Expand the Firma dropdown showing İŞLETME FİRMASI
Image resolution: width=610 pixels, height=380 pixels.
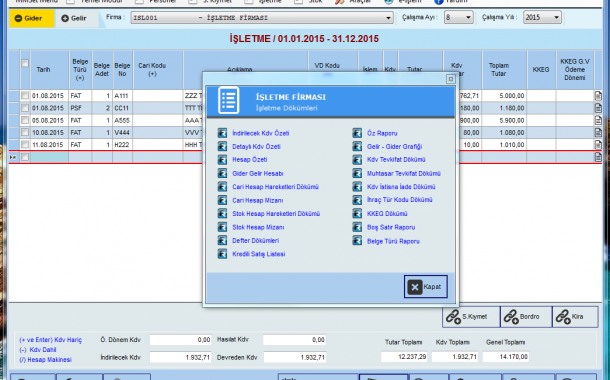(262, 18)
